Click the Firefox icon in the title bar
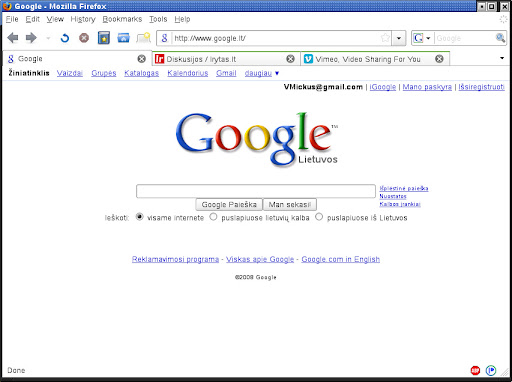This screenshot has width=512, height=382. (7, 6)
